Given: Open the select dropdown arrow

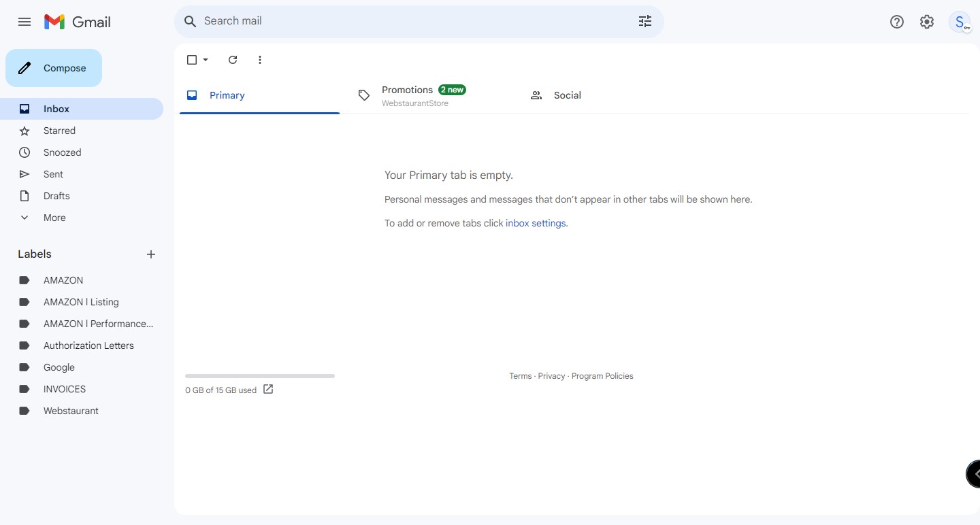Looking at the screenshot, I should pos(206,60).
